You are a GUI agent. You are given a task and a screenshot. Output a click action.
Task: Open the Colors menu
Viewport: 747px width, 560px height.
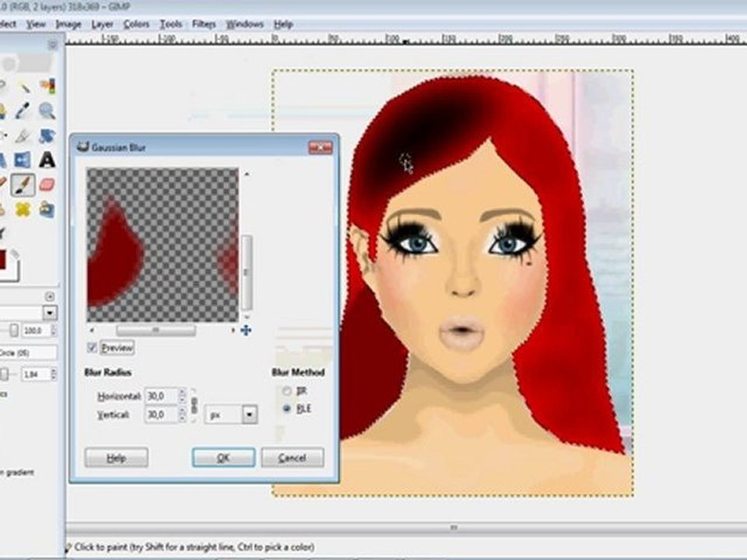pyautogui.click(x=136, y=24)
